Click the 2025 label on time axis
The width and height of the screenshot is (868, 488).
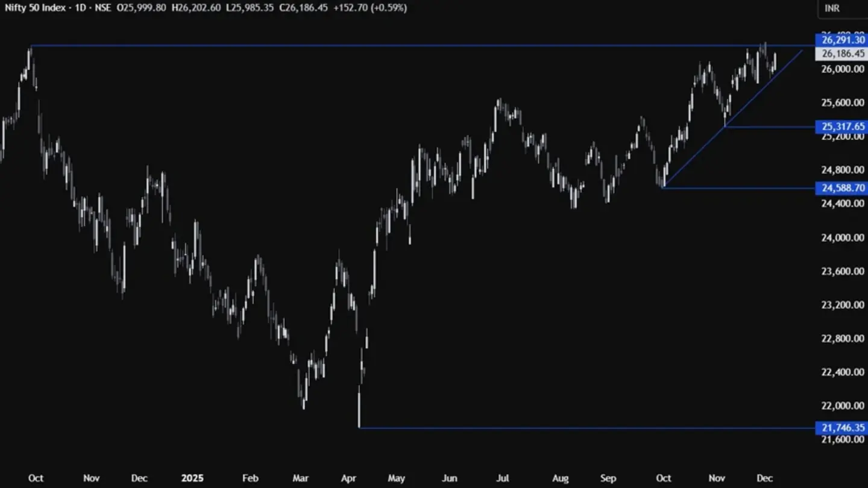pos(192,478)
